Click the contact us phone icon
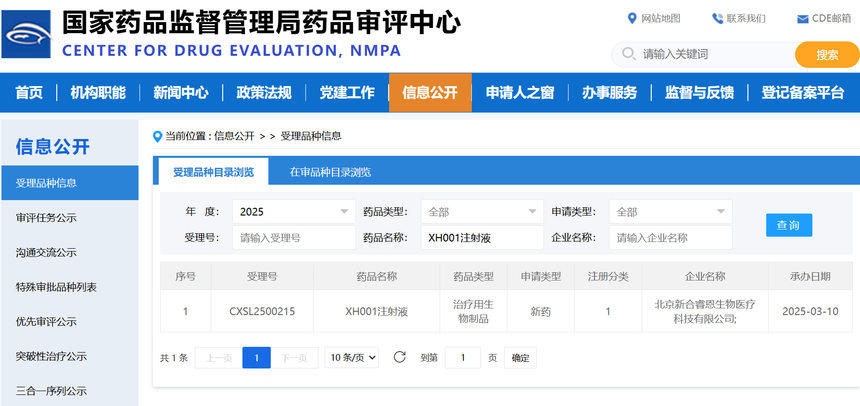860x406 pixels. [x=717, y=18]
